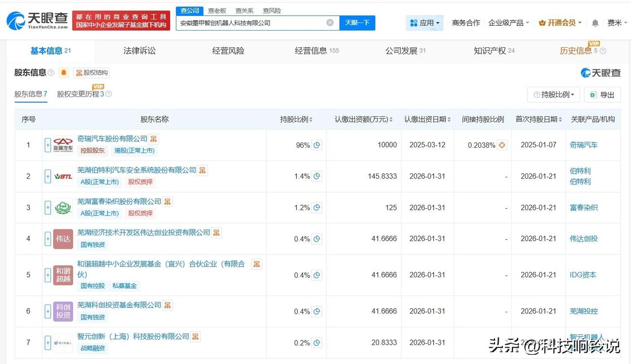
Task: Switch to the 经营风险 tab
Action: click(228, 51)
